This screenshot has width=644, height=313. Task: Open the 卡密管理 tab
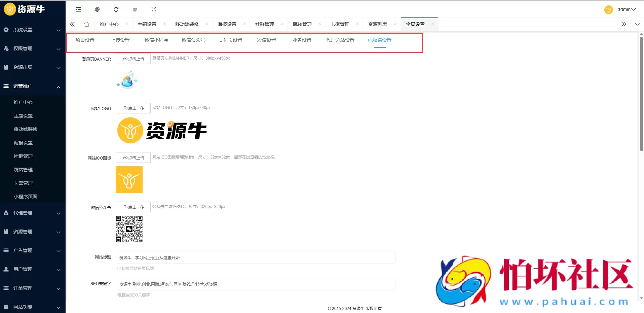(x=340, y=24)
